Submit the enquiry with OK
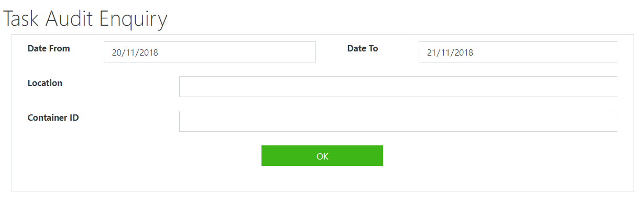 322,156
